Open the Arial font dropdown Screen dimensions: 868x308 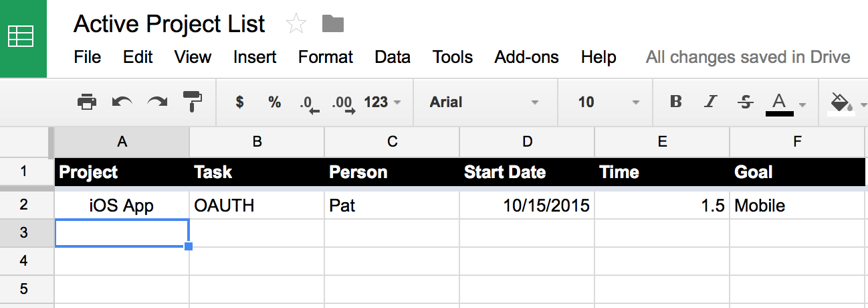tap(484, 102)
